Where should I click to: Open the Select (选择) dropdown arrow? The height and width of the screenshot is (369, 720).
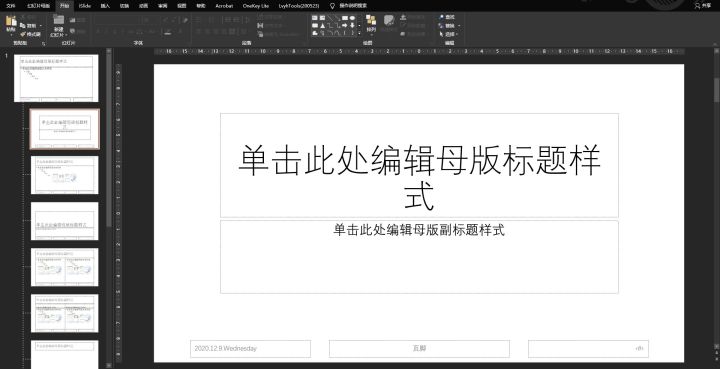[x=457, y=34]
